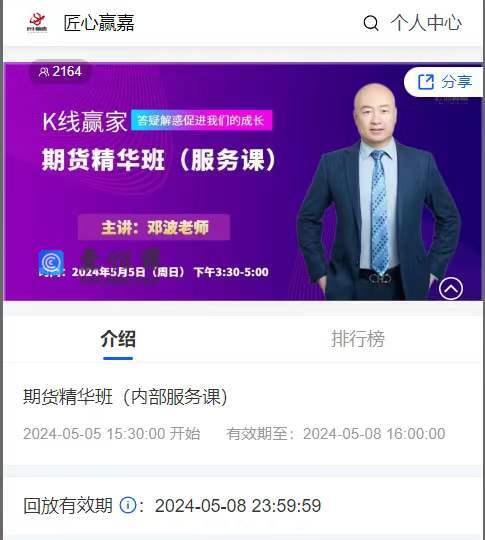Click the blue circular C logo on the banner
The height and width of the screenshot is (540, 485).
point(51,263)
